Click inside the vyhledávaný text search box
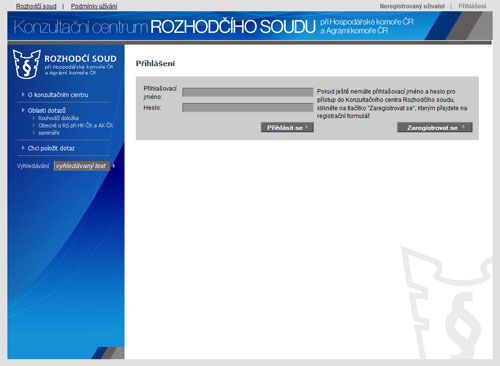 pos(82,166)
